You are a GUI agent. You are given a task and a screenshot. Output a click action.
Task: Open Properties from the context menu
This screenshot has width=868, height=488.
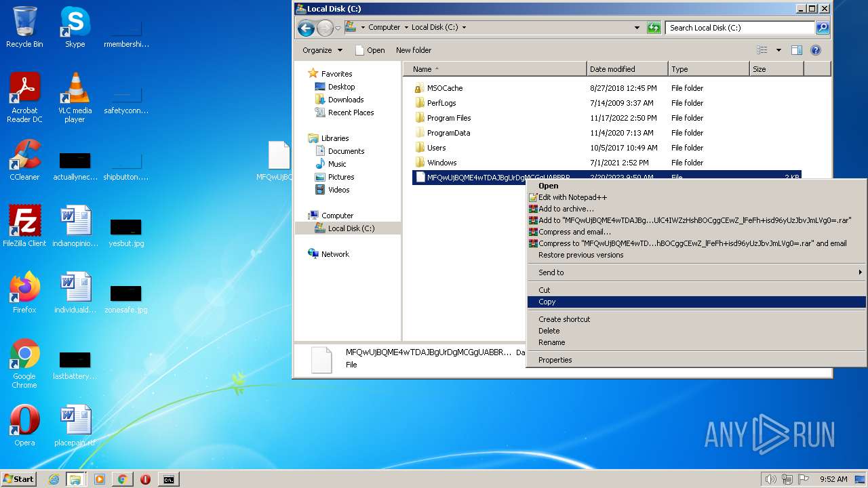696,360
